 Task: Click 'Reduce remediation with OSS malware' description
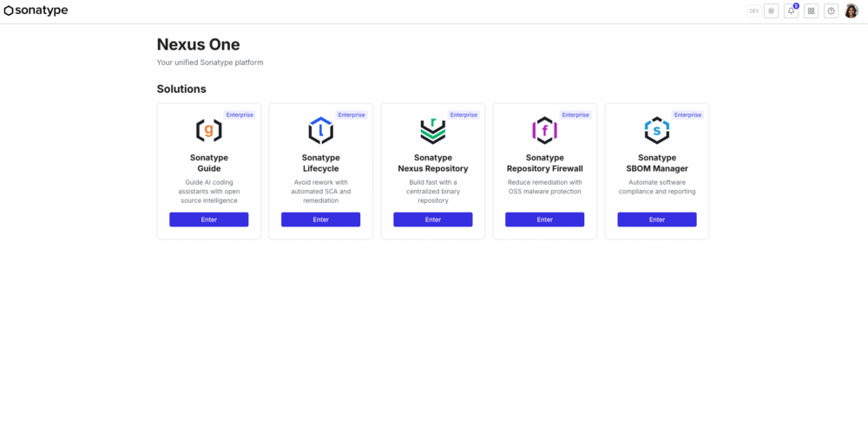[545, 187]
